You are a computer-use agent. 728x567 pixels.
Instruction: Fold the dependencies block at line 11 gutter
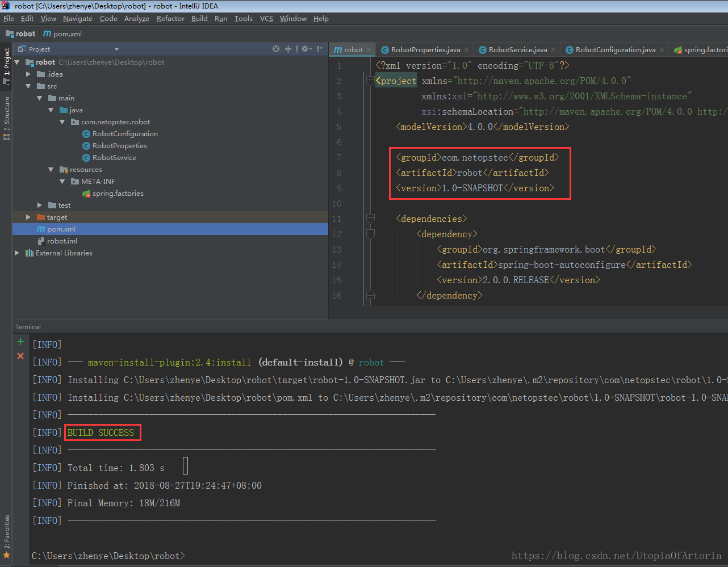[370, 219]
